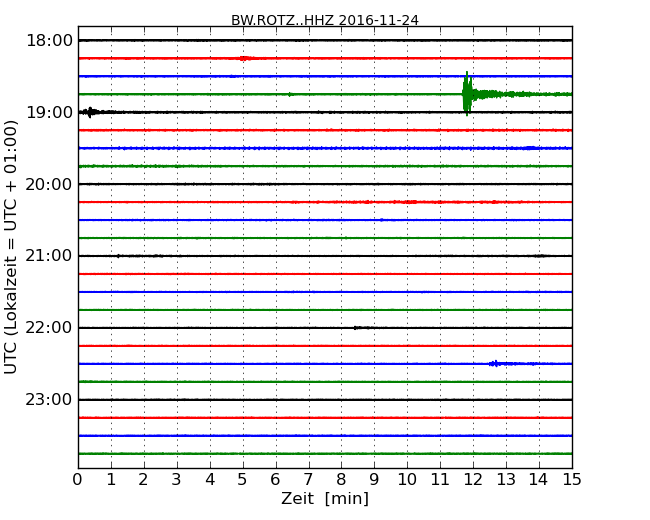Click the x-axis tick label 13
This screenshot has width=650, height=520.
[x=506, y=480]
